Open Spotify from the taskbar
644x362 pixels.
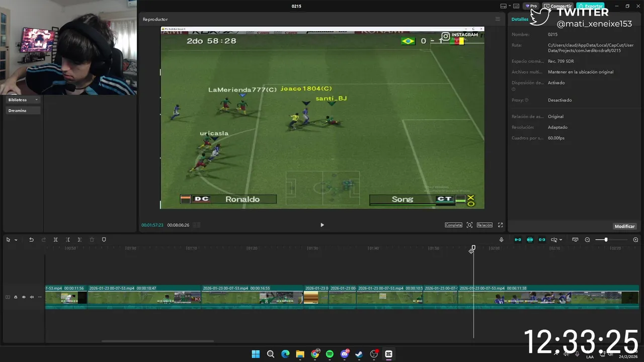tap(330, 354)
